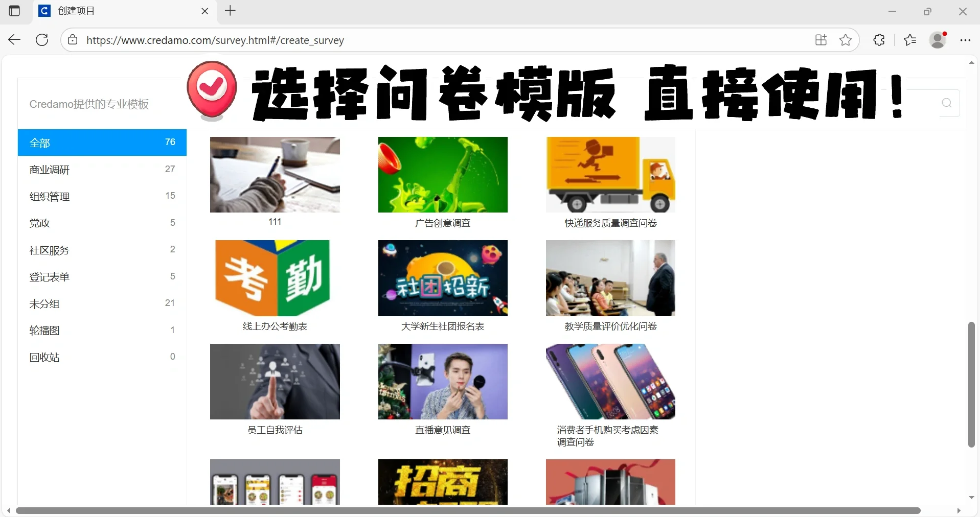
Task: Open the tab actions icon top-left
Action: click(15, 11)
